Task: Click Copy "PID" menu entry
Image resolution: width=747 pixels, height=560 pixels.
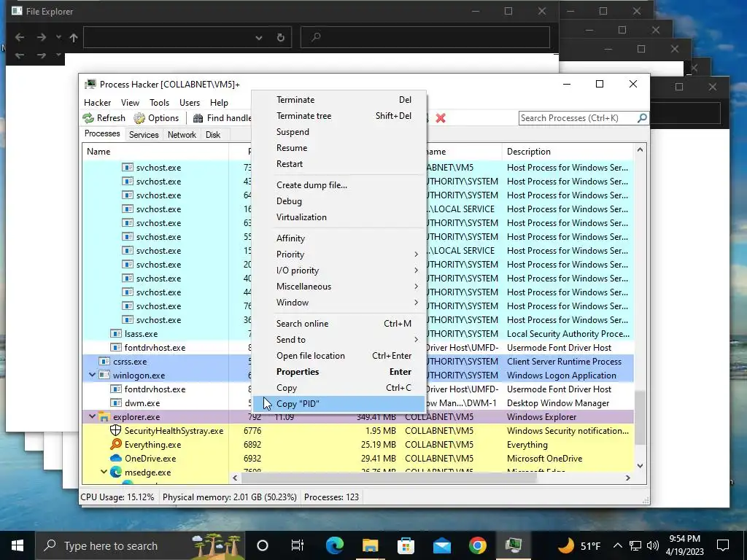Action: [x=338, y=404]
